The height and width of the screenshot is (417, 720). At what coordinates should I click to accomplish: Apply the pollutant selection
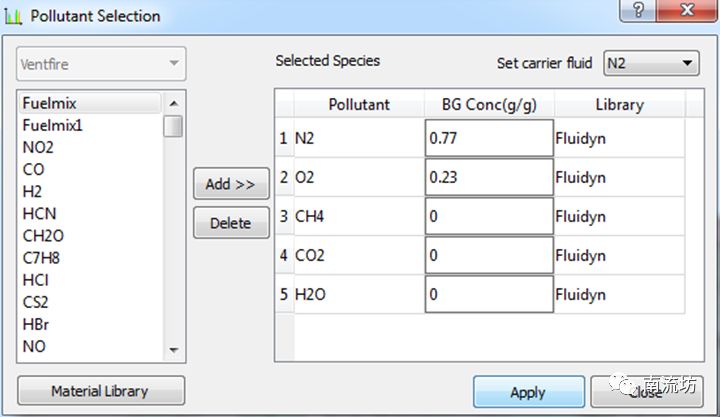[x=528, y=392]
